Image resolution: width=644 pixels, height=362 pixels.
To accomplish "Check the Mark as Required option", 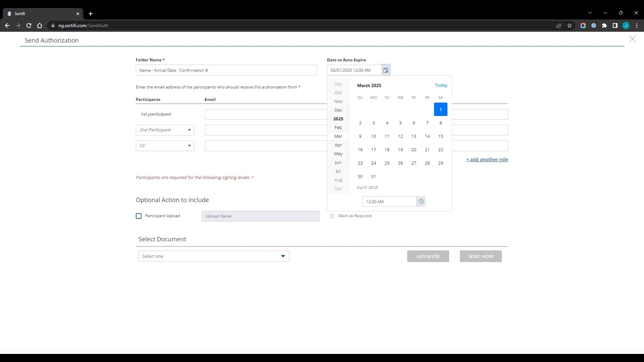I will [332, 216].
